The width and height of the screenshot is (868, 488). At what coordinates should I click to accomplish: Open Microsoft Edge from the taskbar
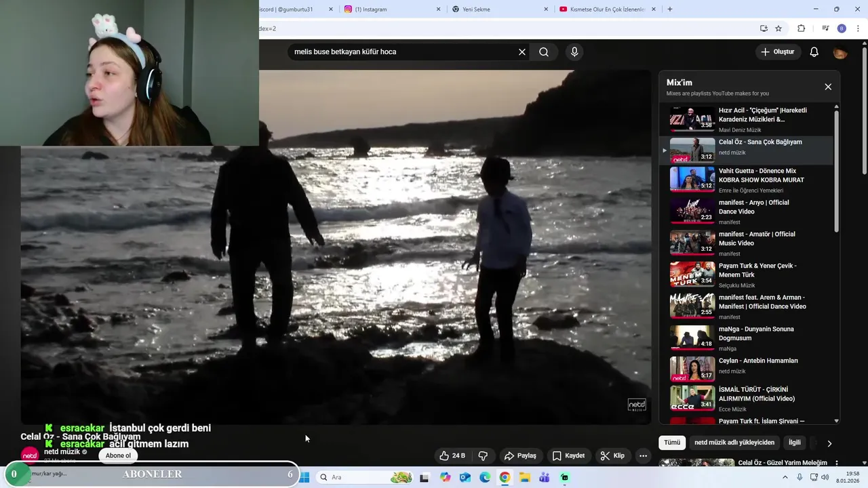[x=485, y=478]
